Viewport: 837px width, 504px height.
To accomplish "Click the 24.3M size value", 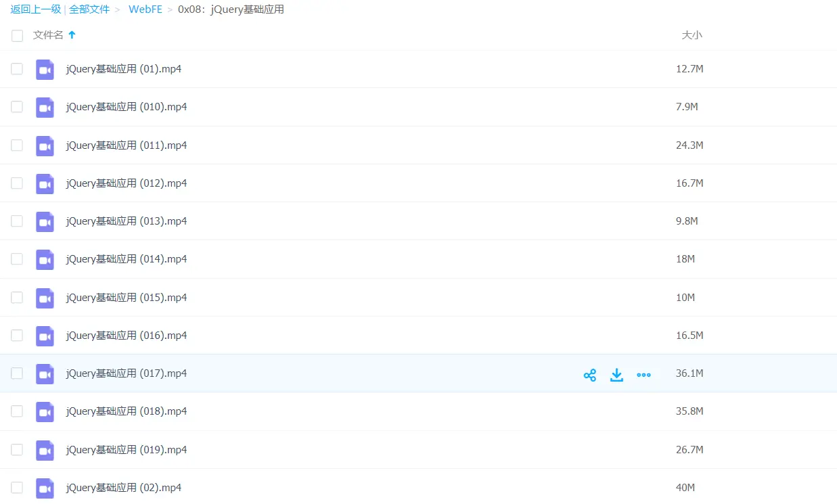I will (689, 145).
